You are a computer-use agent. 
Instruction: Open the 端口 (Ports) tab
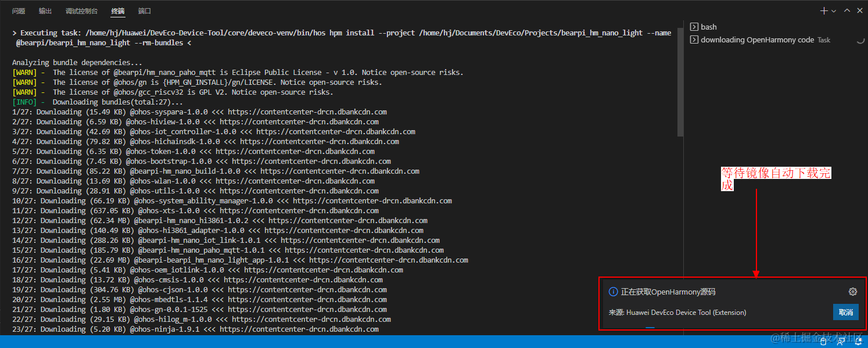pos(145,11)
